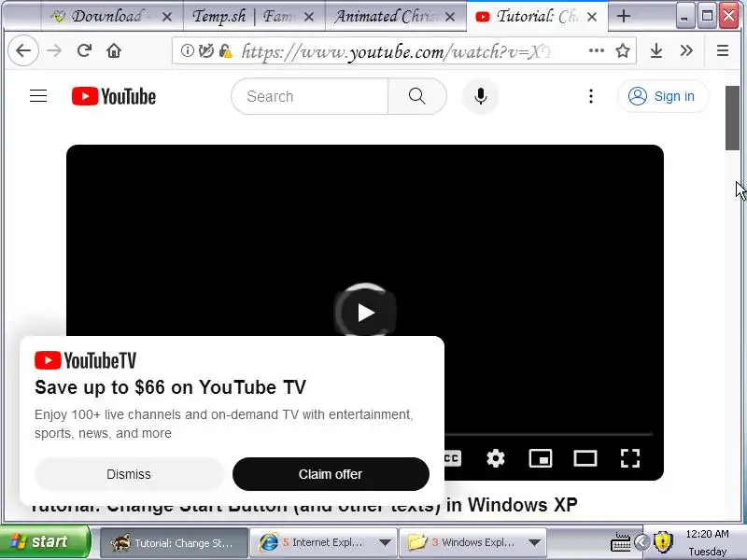Click the taskbar clock 12:20 AM
Image resolution: width=747 pixels, height=560 pixels.
coord(707,534)
